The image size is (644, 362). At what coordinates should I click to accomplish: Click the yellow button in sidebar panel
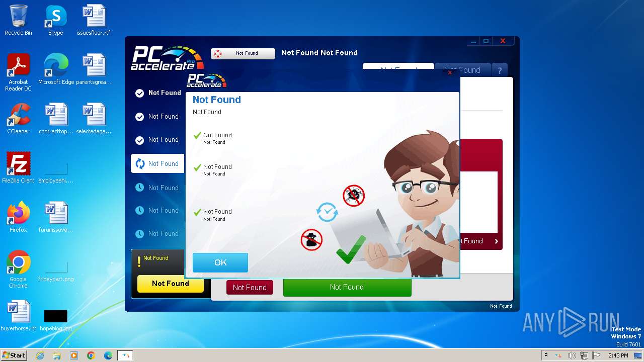coord(171,284)
